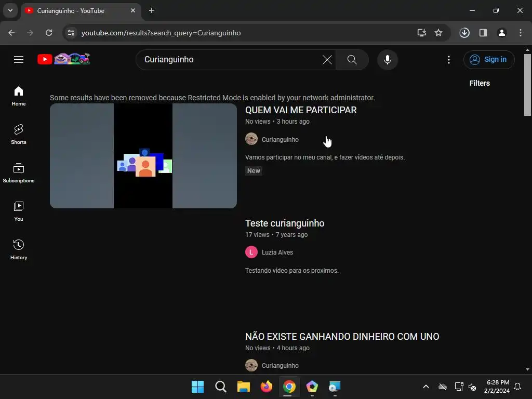532x399 pixels.
Task: Click the YouTube logo
Action: pyautogui.click(x=64, y=59)
